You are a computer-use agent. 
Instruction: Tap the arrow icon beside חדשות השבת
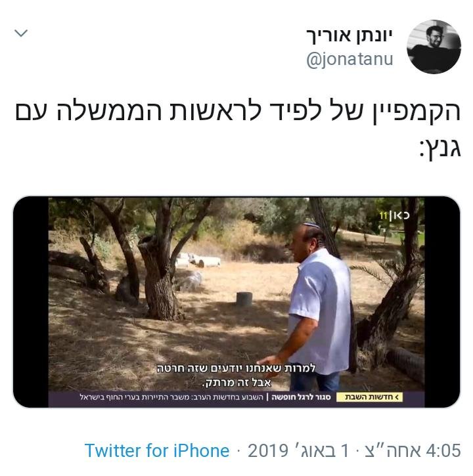click(397, 397)
